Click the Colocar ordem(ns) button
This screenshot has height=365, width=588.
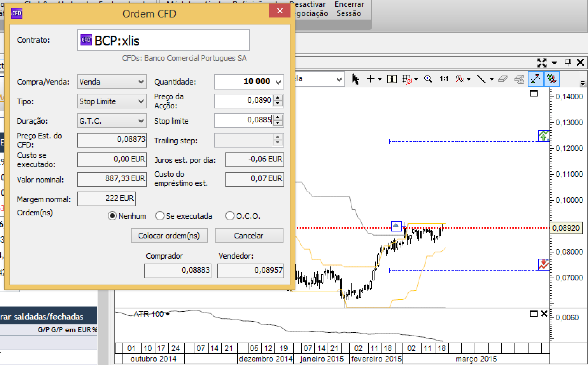pyautogui.click(x=169, y=235)
